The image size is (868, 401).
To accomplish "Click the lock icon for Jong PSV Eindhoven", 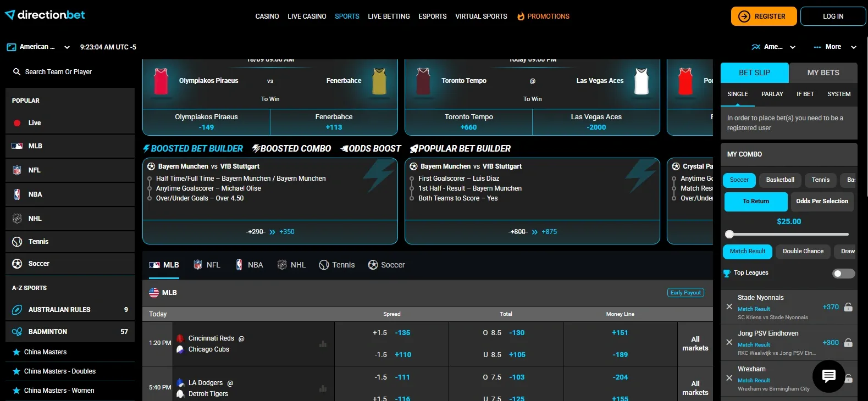I will (x=848, y=343).
